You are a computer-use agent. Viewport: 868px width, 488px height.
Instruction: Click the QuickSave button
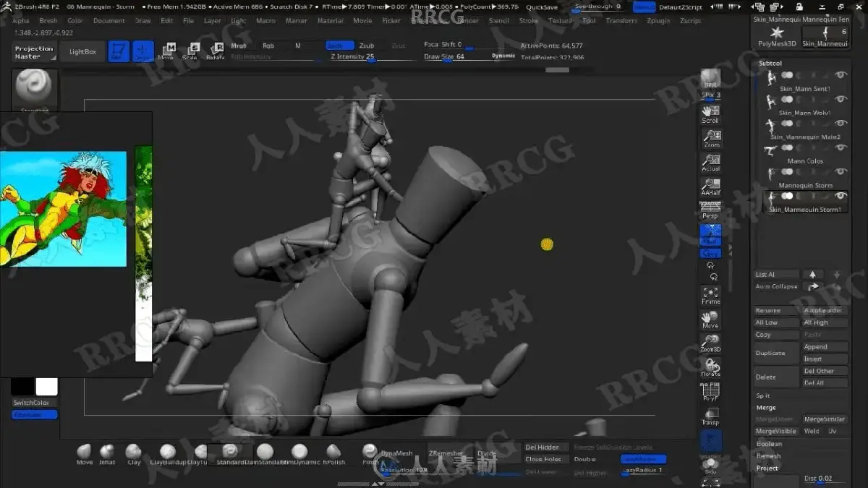point(542,7)
